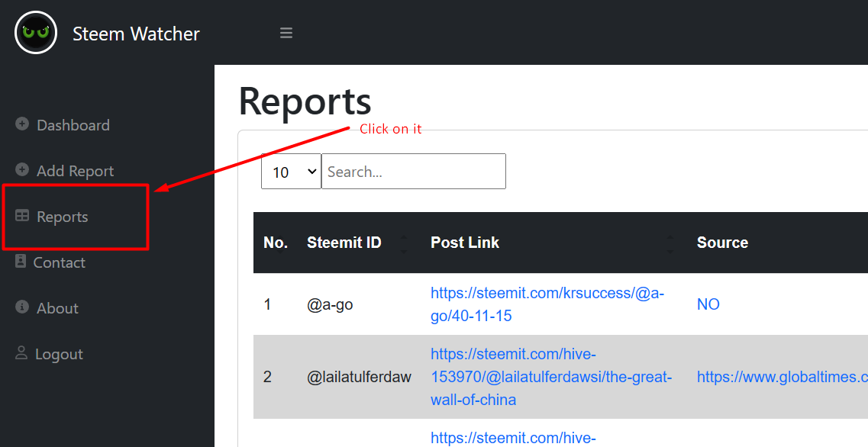
Task: Select Logout in the sidebar
Action: coord(50,354)
